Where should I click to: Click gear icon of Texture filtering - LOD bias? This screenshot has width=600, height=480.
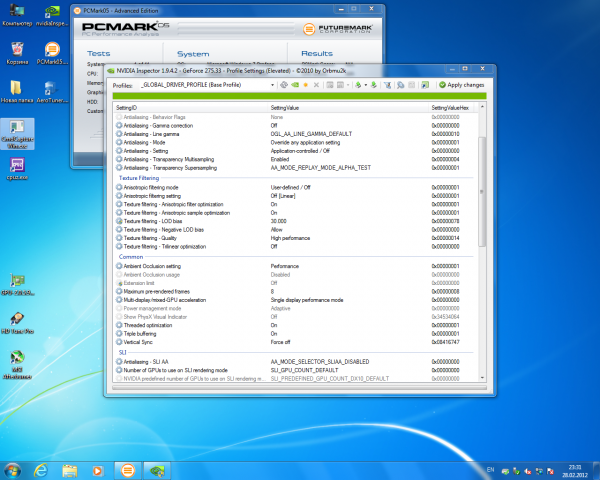119,221
